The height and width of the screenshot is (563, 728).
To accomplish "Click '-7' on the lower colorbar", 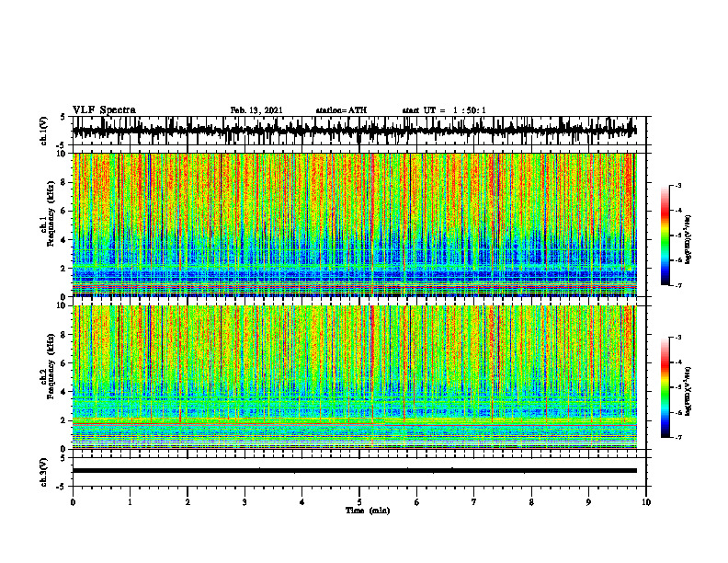I will (678, 437).
